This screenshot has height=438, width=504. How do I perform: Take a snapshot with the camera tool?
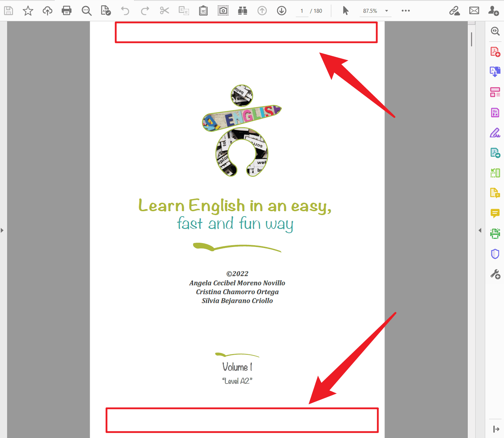click(x=223, y=11)
